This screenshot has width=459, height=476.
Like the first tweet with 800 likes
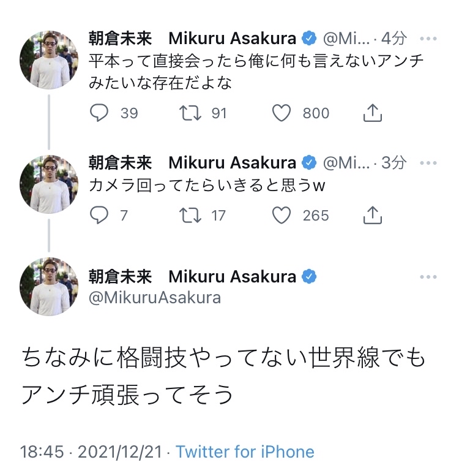tap(282, 113)
